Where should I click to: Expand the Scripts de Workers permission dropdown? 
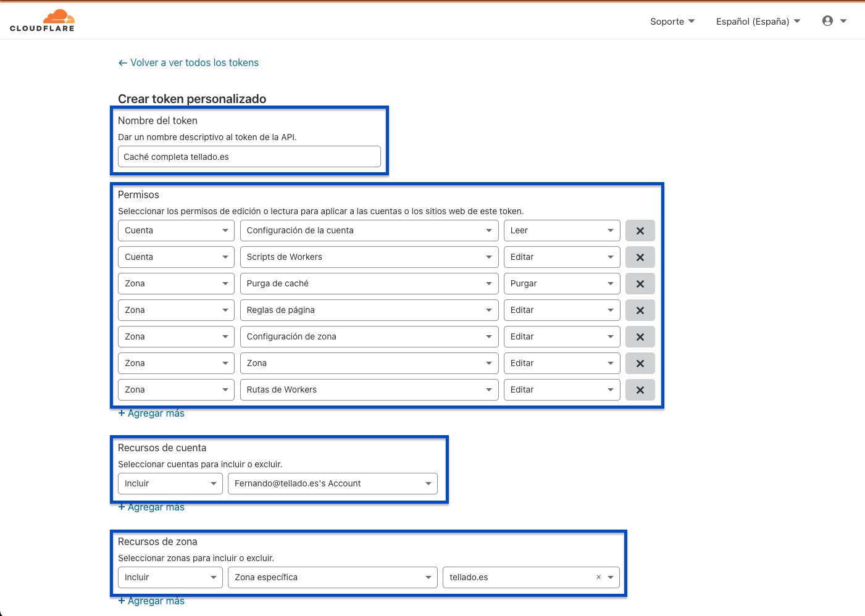click(369, 257)
